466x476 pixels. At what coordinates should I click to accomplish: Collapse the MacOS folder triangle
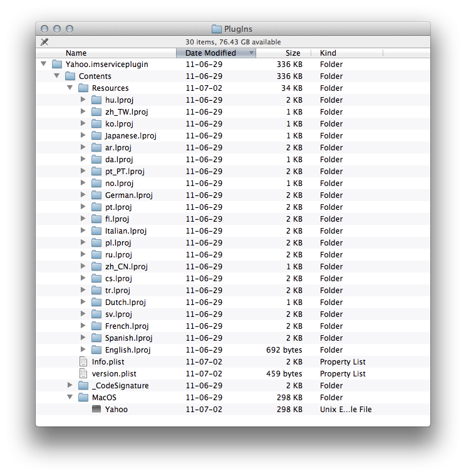point(70,397)
